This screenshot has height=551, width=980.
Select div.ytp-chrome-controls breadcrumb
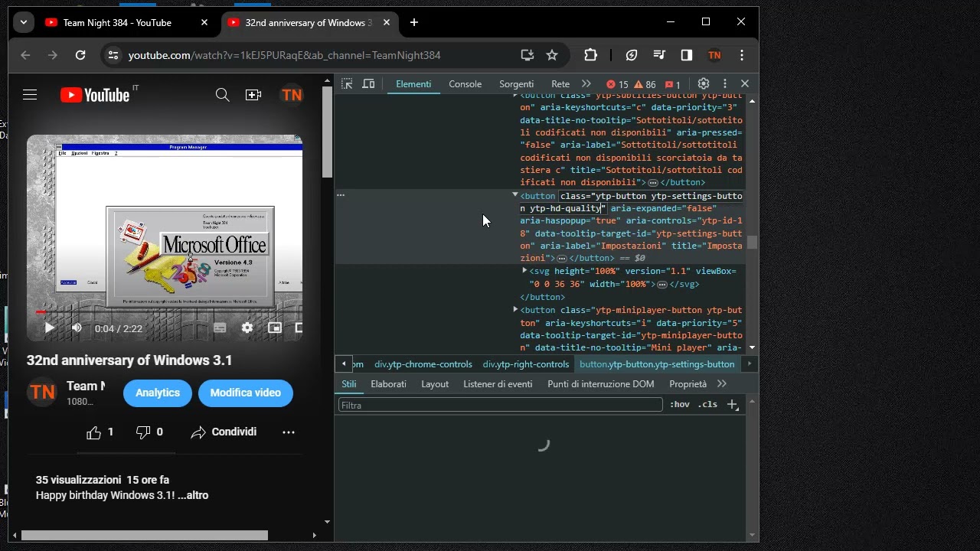[x=423, y=364]
